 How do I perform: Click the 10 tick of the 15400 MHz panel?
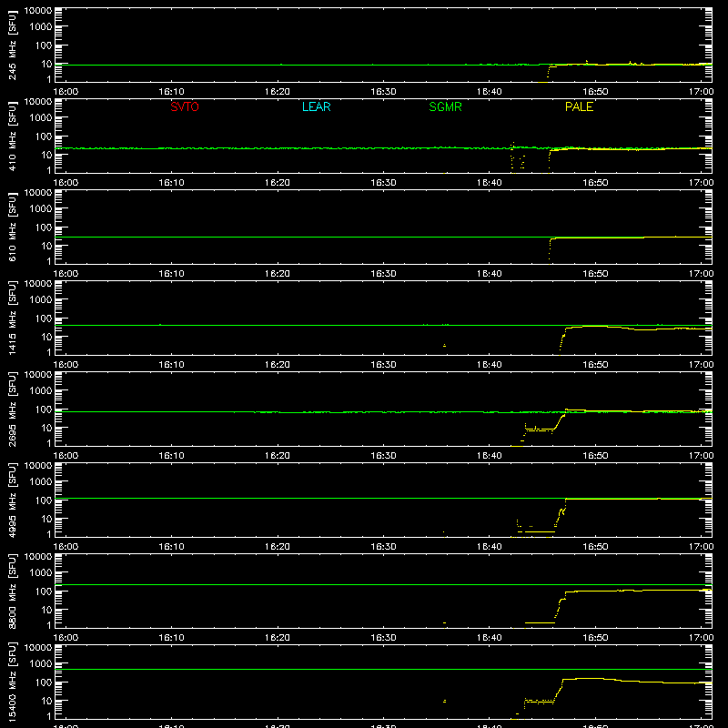(46, 701)
